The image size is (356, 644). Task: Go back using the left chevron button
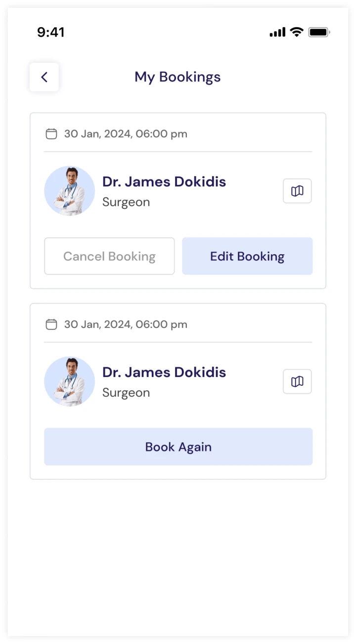click(44, 77)
